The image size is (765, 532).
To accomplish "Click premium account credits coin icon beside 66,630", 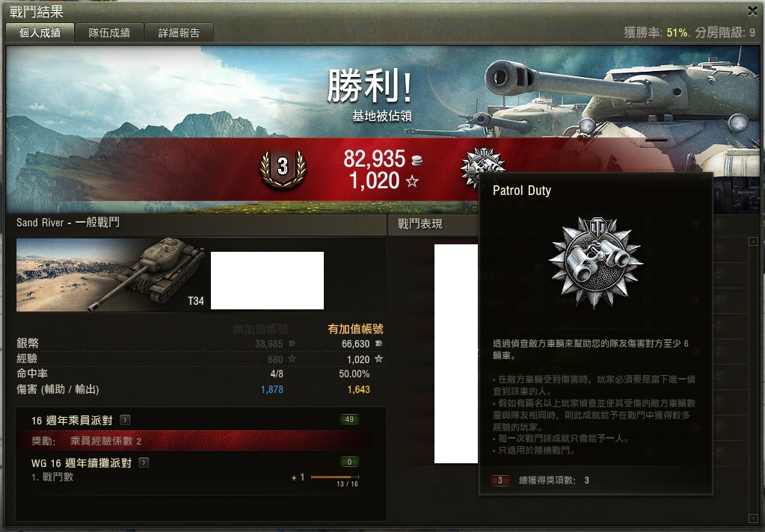I will point(378,344).
